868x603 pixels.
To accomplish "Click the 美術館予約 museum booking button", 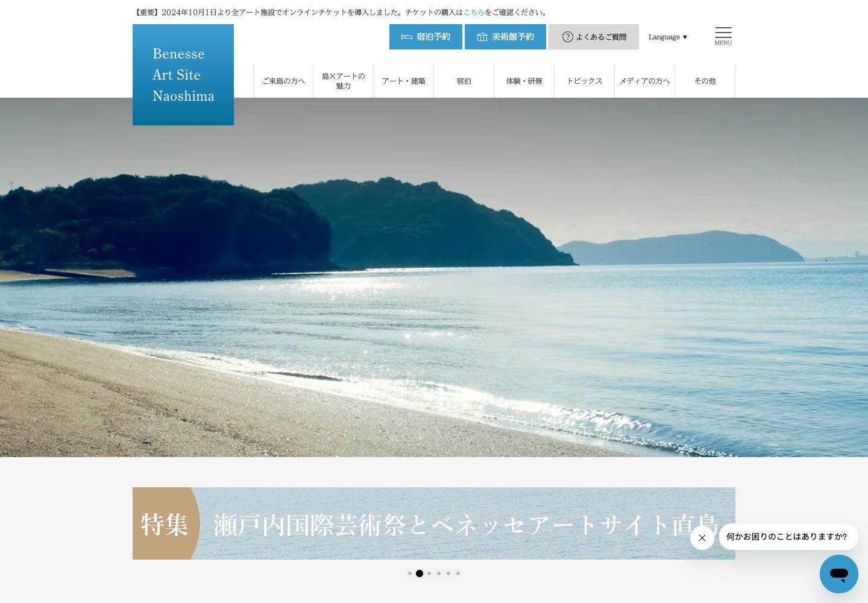I will pyautogui.click(x=505, y=37).
